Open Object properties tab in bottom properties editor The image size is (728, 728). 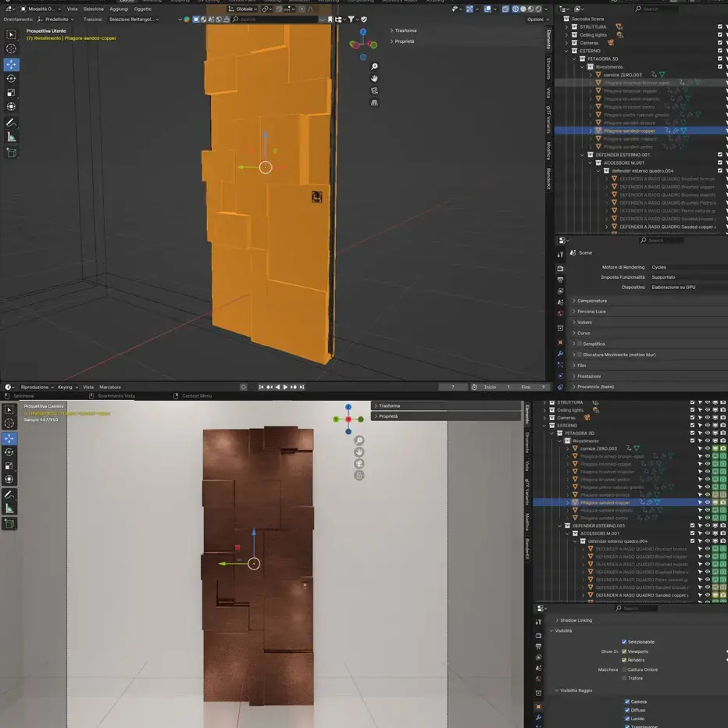click(x=538, y=706)
